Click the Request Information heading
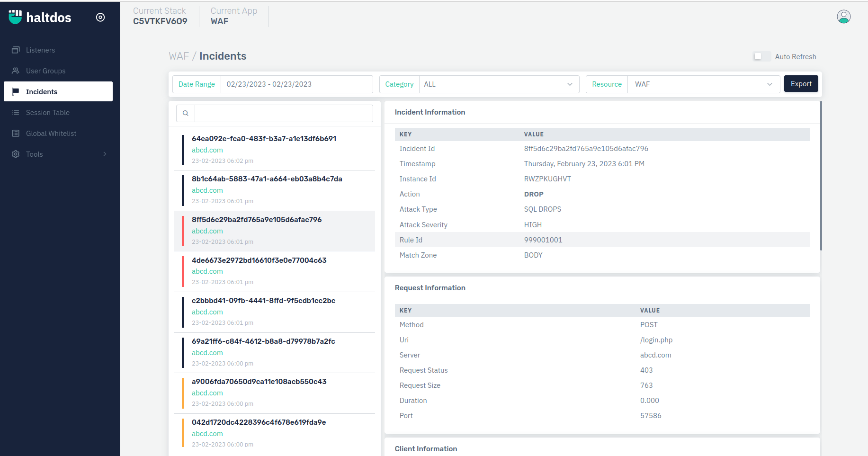 pos(430,288)
